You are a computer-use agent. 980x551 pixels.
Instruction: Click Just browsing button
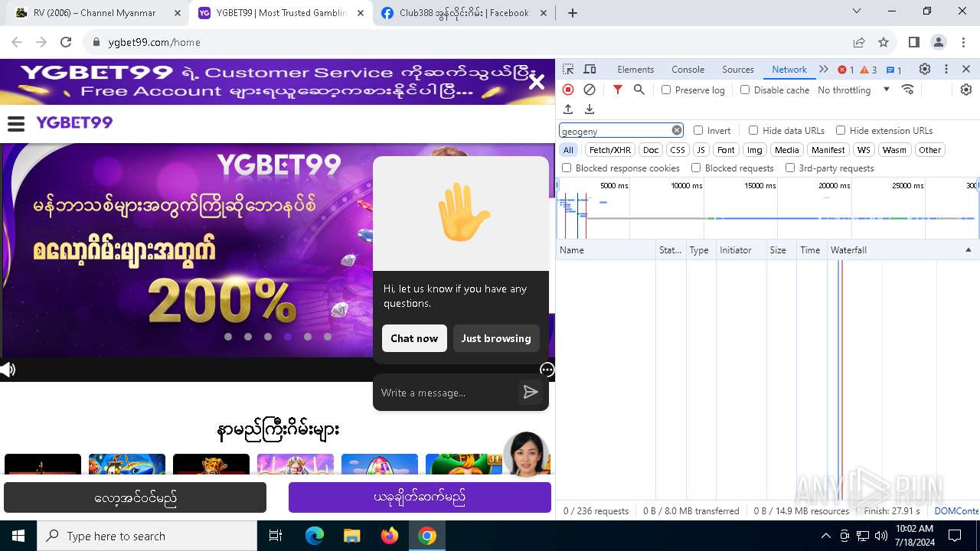tap(496, 338)
